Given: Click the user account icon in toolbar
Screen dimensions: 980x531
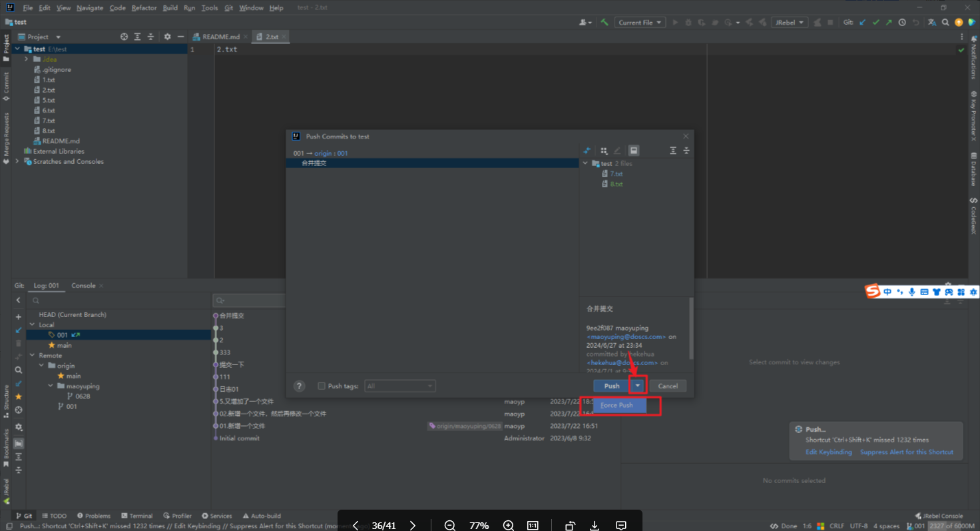Looking at the screenshot, I should pos(585,22).
